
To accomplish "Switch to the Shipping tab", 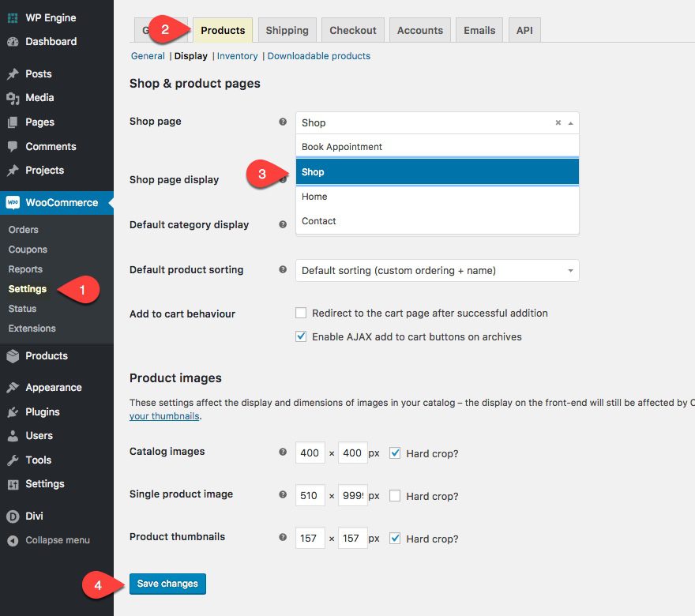I will click(287, 31).
